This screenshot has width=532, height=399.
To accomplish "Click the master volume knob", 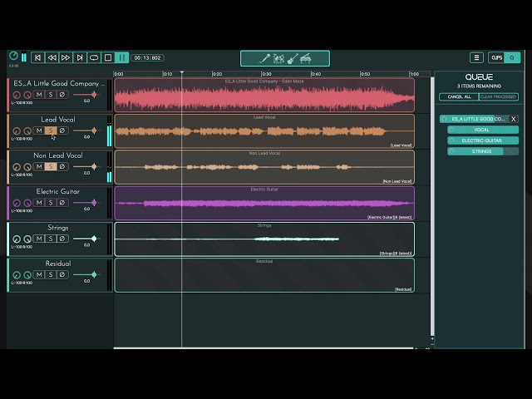I will (x=13, y=56).
